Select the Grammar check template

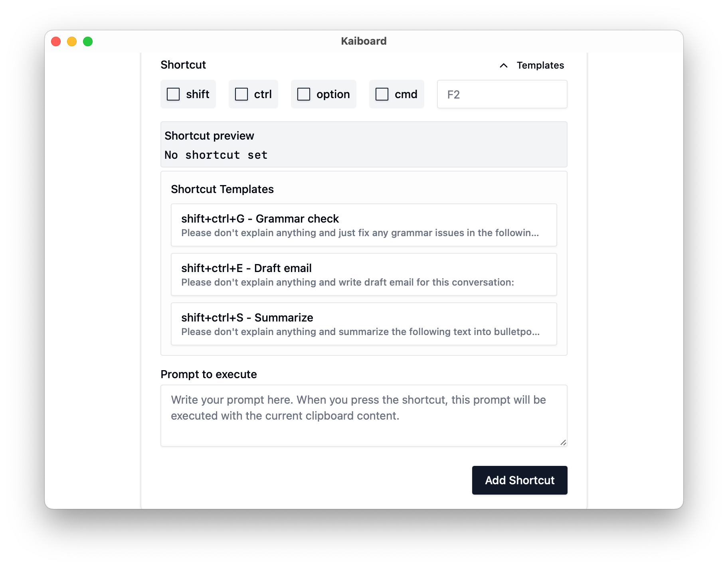364,225
